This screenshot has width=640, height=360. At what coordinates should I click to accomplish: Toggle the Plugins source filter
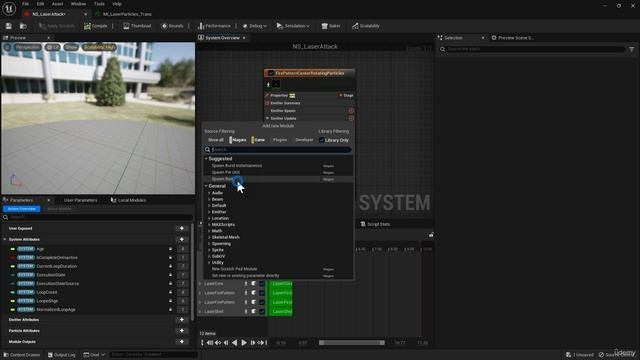point(280,140)
